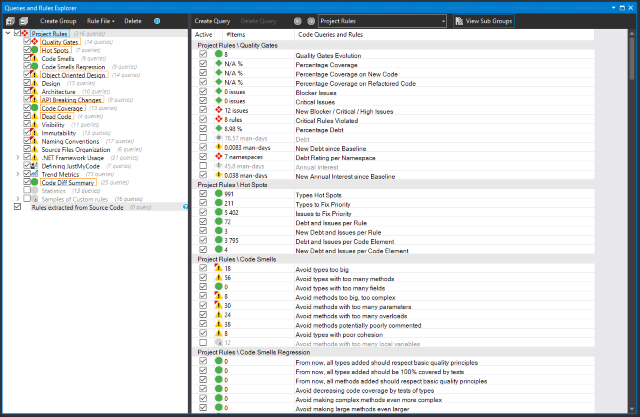Image resolution: width=640 pixels, height=417 pixels.
Task: Click the warning icon on Avoid types too big row
Action: [x=219, y=268]
